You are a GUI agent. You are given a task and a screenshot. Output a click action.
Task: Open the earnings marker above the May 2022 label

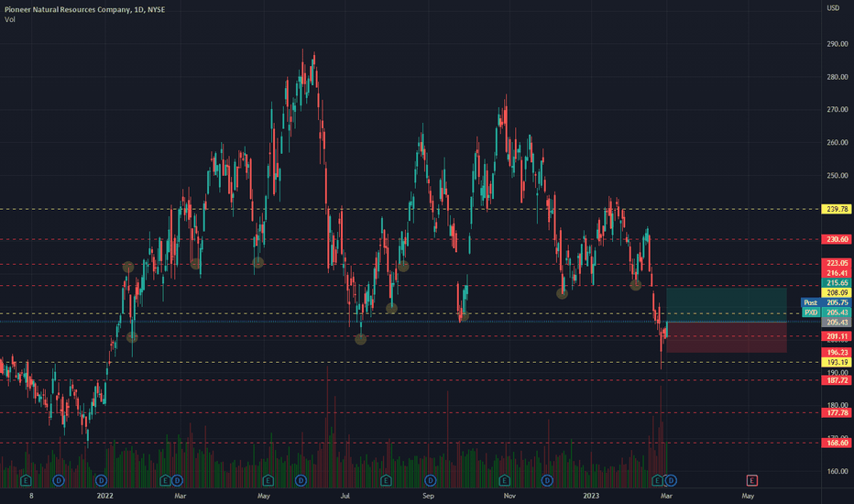click(x=268, y=480)
